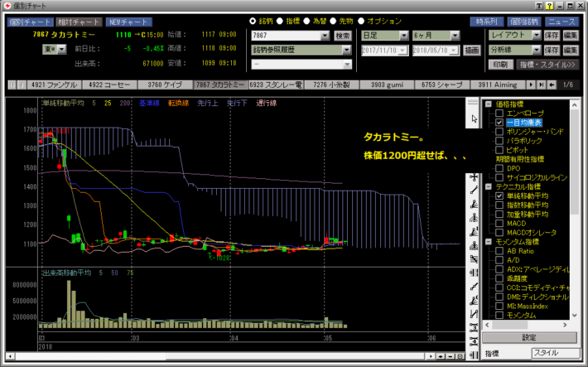Click the 検索 search button
The height and width of the screenshot is (367, 588).
[342, 36]
